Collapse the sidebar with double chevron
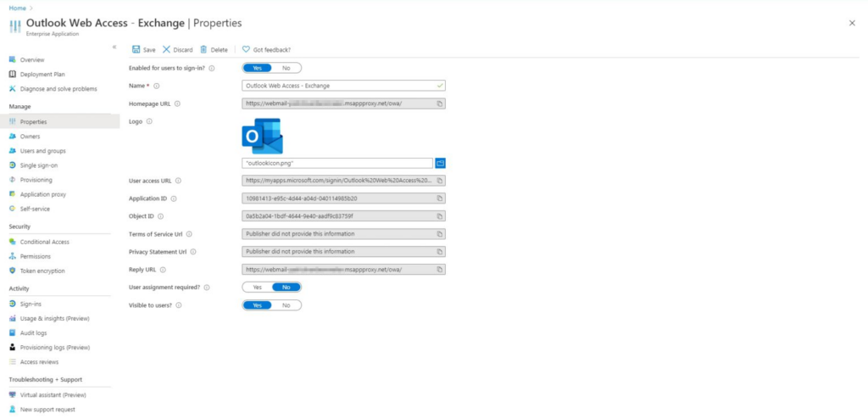Viewport: 868px width, 419px height. [114, 47]
